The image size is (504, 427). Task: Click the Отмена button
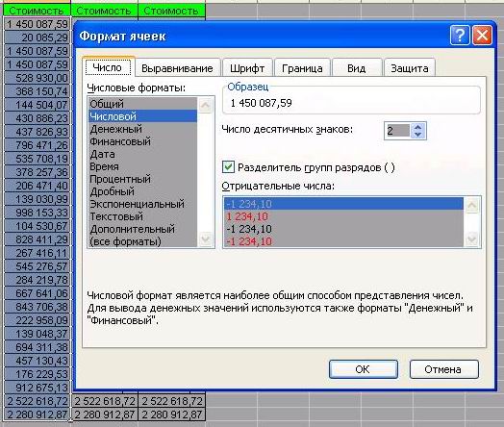coord(444,369)
